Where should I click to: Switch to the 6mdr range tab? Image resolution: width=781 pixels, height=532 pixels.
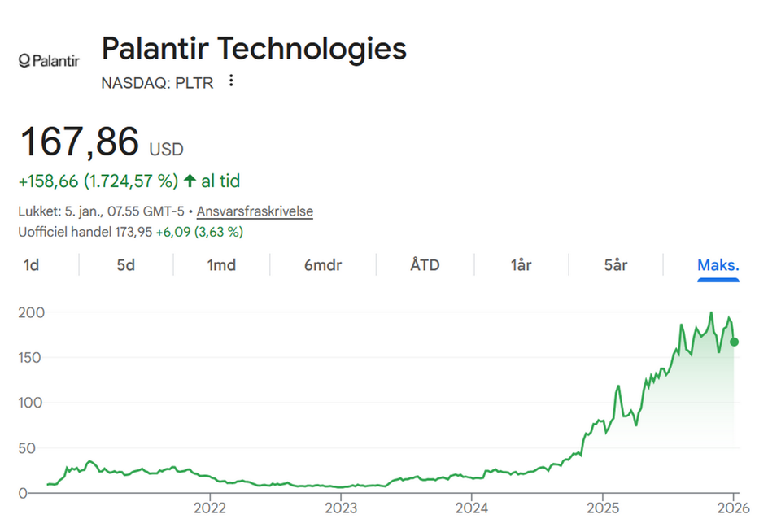(323, 265)
